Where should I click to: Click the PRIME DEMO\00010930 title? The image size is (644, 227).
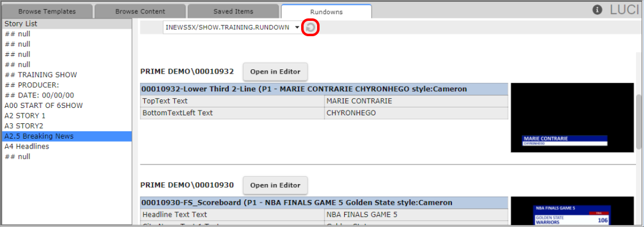coord(187,185)
